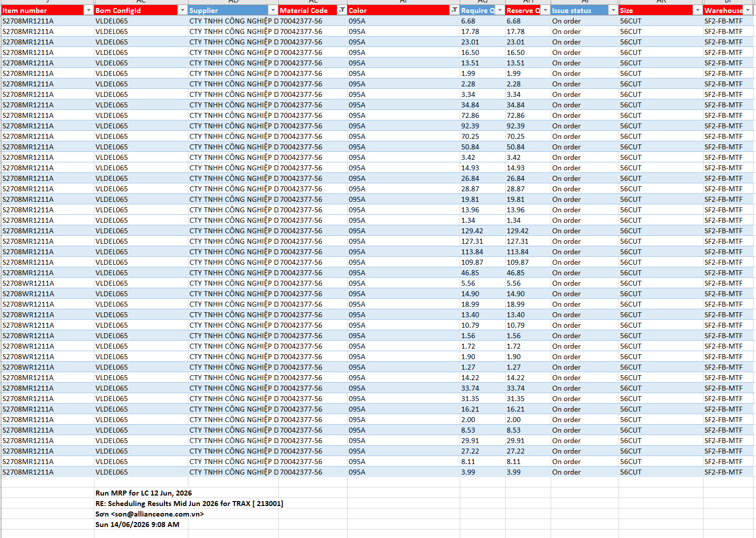Open the Warehouse column filter dropdown
Image resolution: width=756 pixels, height=538 pixels.
click(748, 10)
